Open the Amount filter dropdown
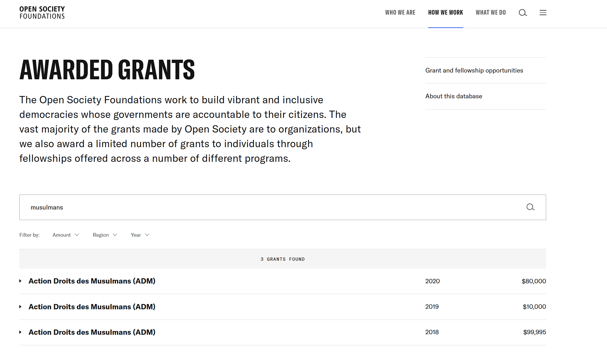This screenshot has width=607, height=364. coord(66,235)
